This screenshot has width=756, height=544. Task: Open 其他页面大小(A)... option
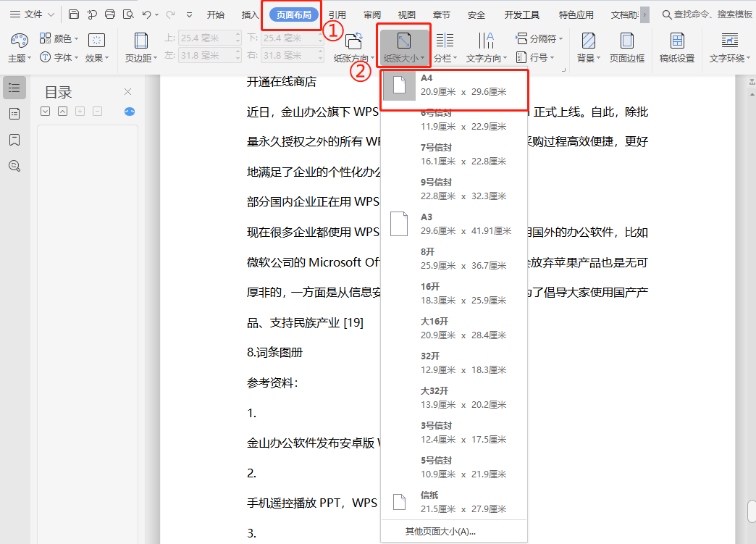pyautogui.click(x=454, y=532)
